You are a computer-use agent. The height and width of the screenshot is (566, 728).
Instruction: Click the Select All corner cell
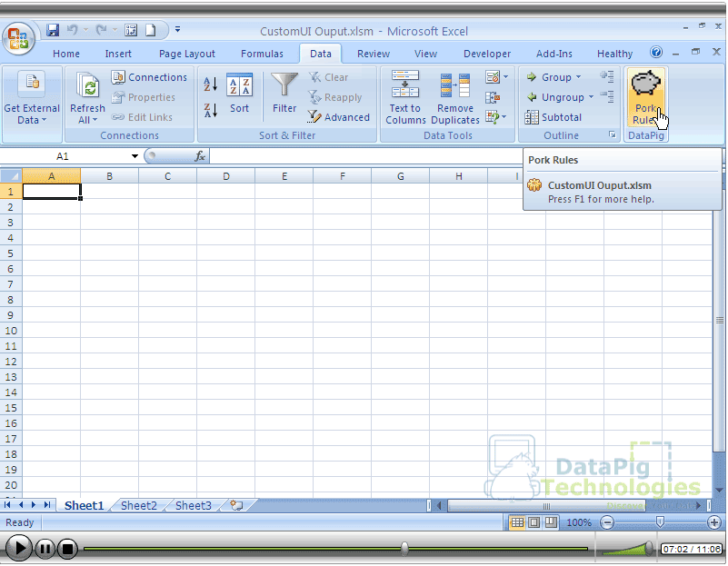(11, 176)
